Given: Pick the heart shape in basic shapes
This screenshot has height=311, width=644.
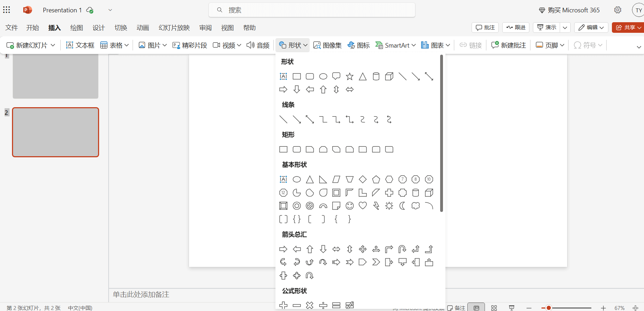Looking at the screenshot, I should [x=363, y=206].
